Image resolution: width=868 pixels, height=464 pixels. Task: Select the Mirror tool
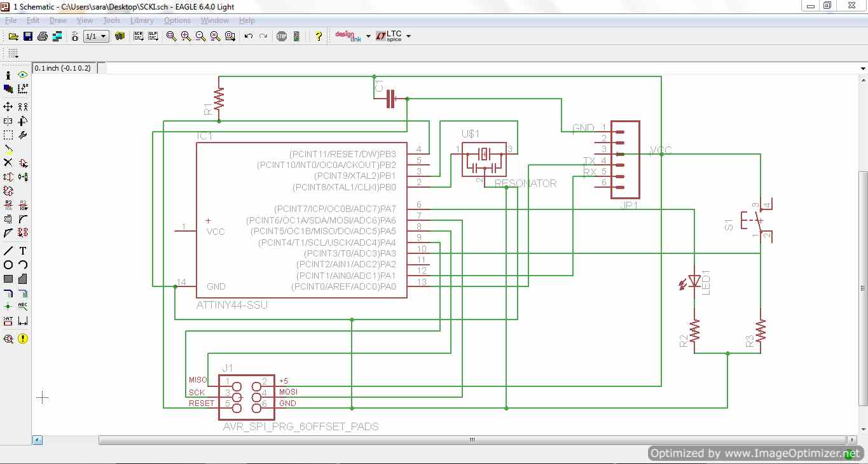(x=8, y=121)
